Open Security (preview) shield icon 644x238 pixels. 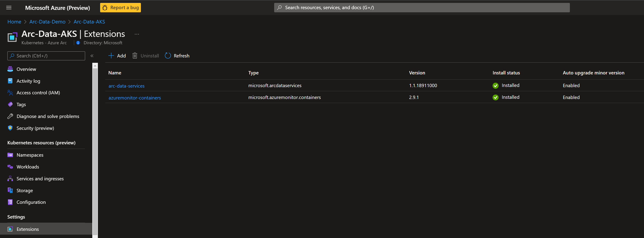click(x=10, y=128)
